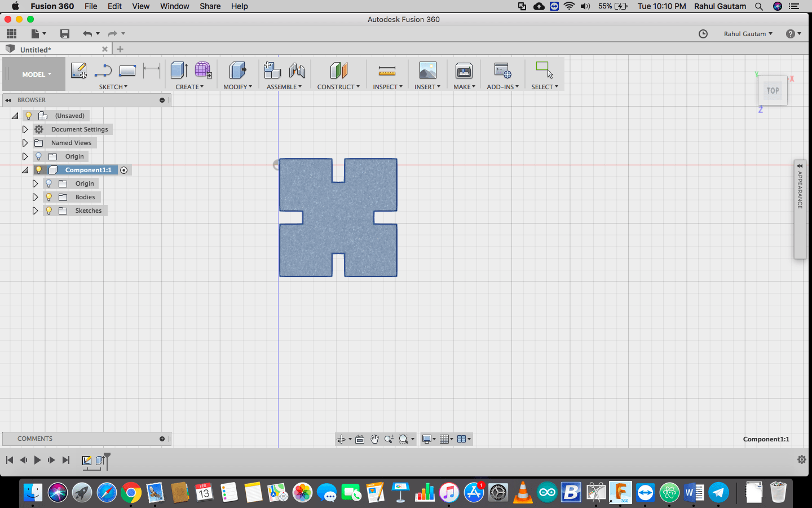Open the Display Settings dropdown

point(429,439)
